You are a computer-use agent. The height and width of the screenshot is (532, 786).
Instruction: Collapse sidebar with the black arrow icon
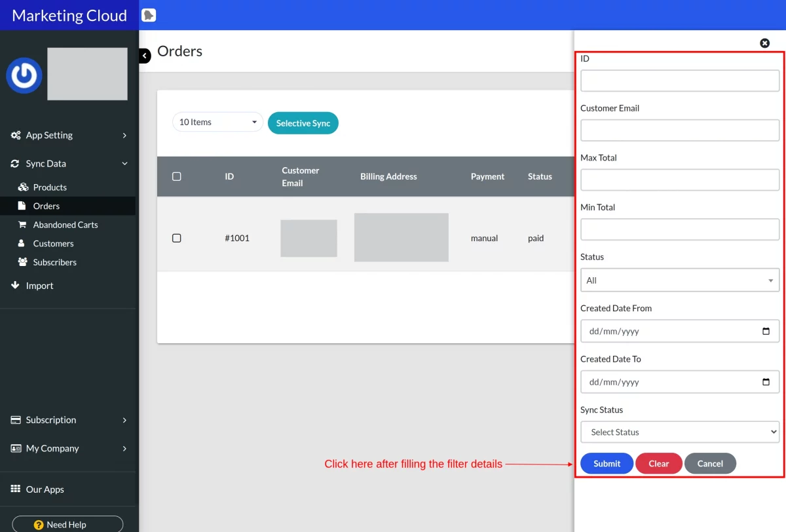coord(145,56)
